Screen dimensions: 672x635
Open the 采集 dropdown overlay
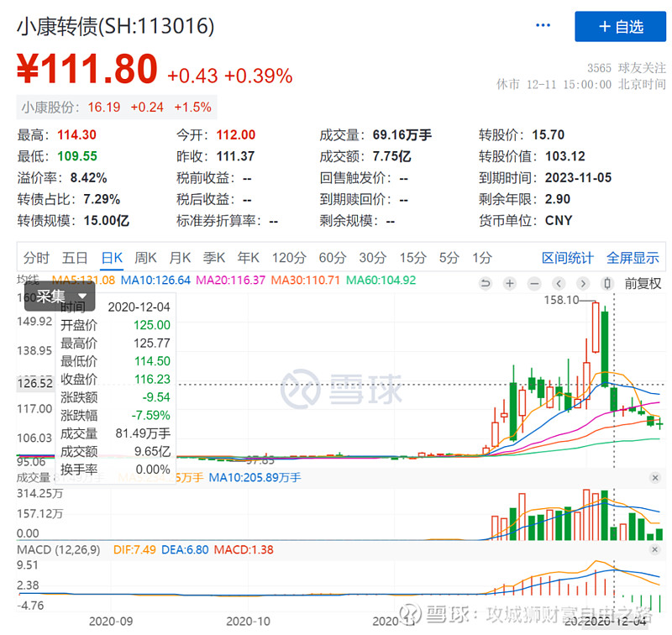[60, 296]
